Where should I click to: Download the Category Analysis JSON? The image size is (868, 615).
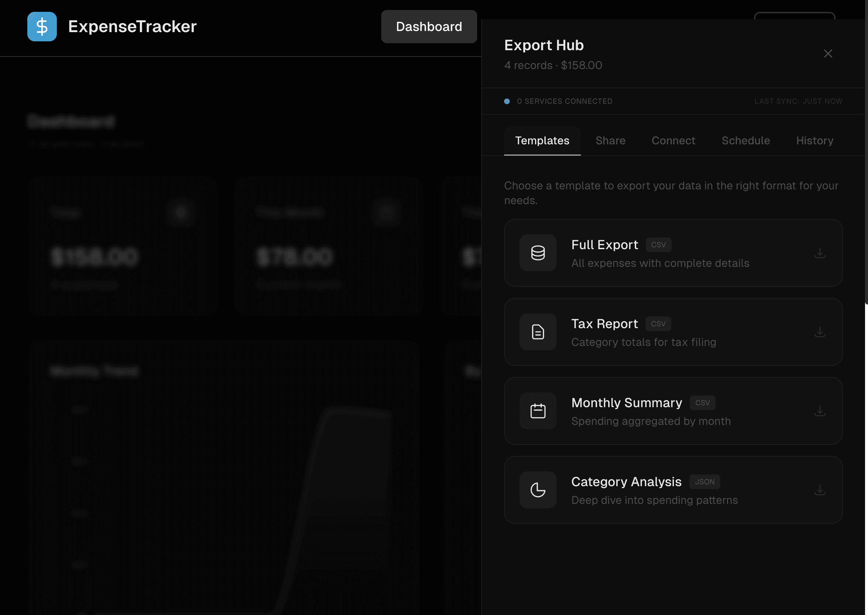[820, 490]
